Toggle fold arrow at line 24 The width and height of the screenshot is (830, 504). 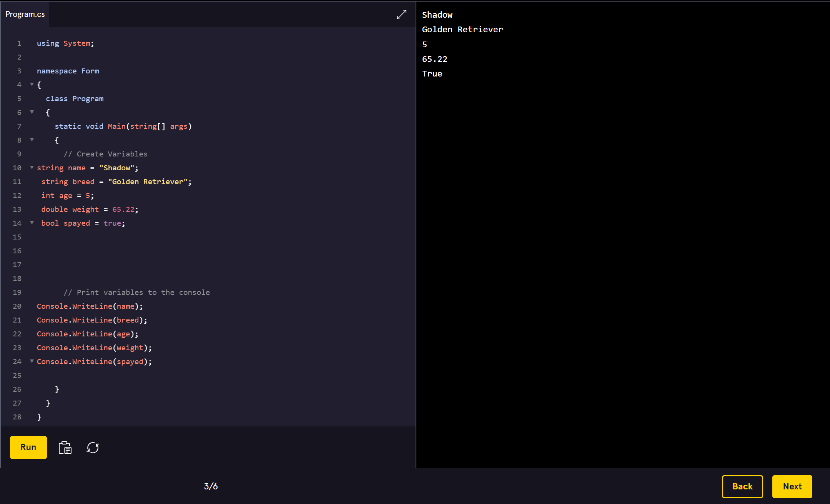pos(32,361)
